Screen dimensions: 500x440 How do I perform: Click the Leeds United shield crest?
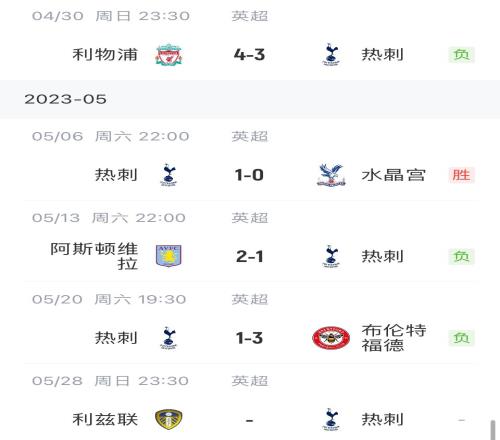tap(169, 419)
